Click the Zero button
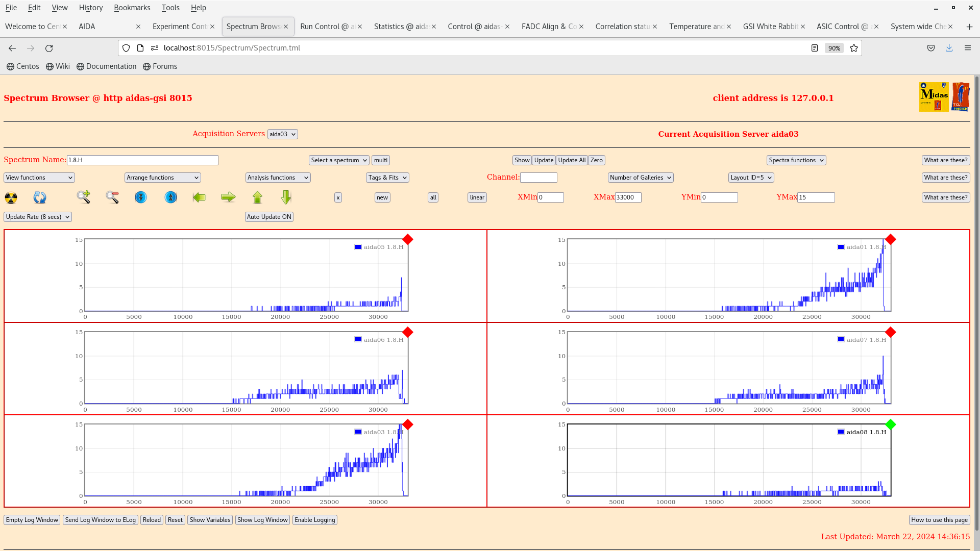980x551 pixels. point(596,160)
